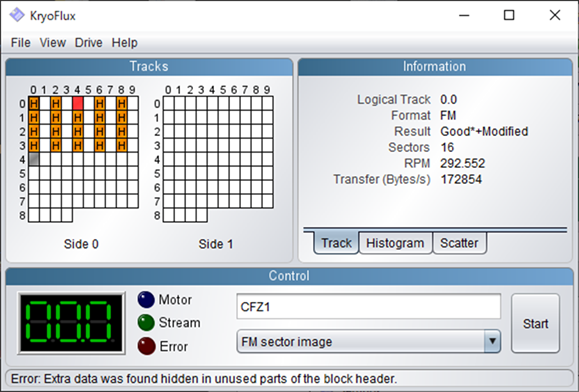This screenshot has width=579, height=392.
Task: Open the Help menu
Action: click(124, 42)
